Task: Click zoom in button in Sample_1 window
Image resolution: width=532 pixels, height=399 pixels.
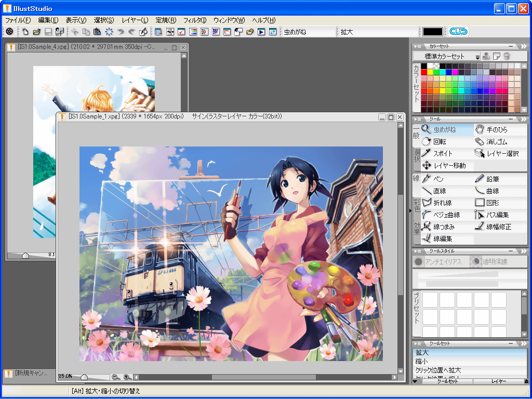Action: [127, 377]
